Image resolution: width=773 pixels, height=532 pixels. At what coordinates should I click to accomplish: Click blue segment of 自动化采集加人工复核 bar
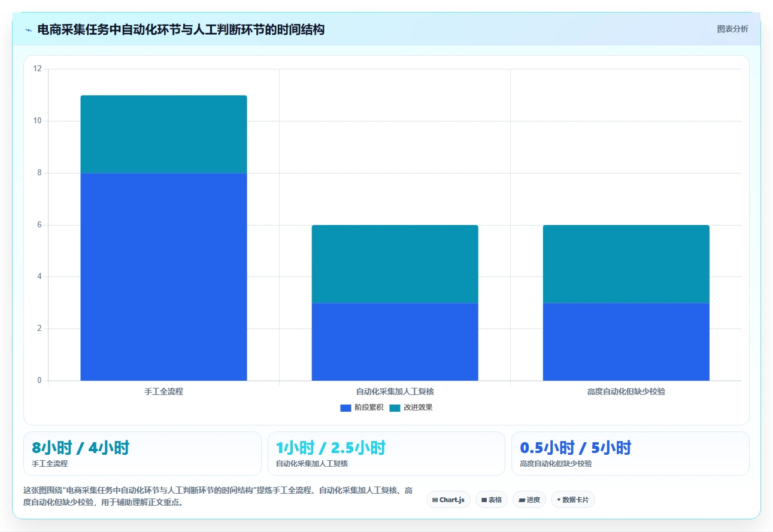click(x=395, y=342)
